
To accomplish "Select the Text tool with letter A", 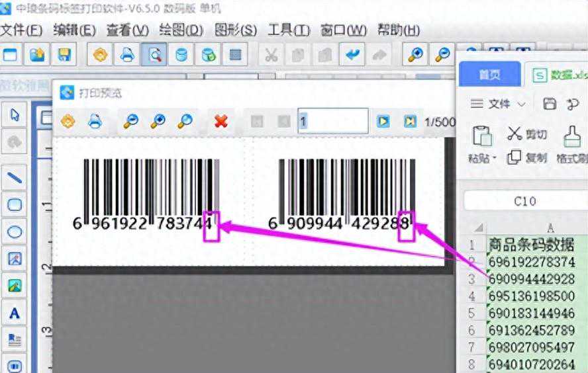I will (x=15, y=312).
